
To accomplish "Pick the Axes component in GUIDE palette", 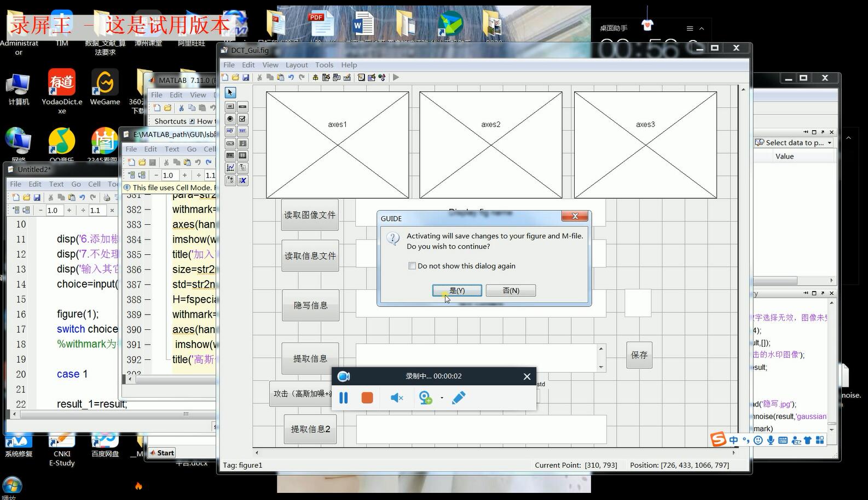I will point(230,168).
